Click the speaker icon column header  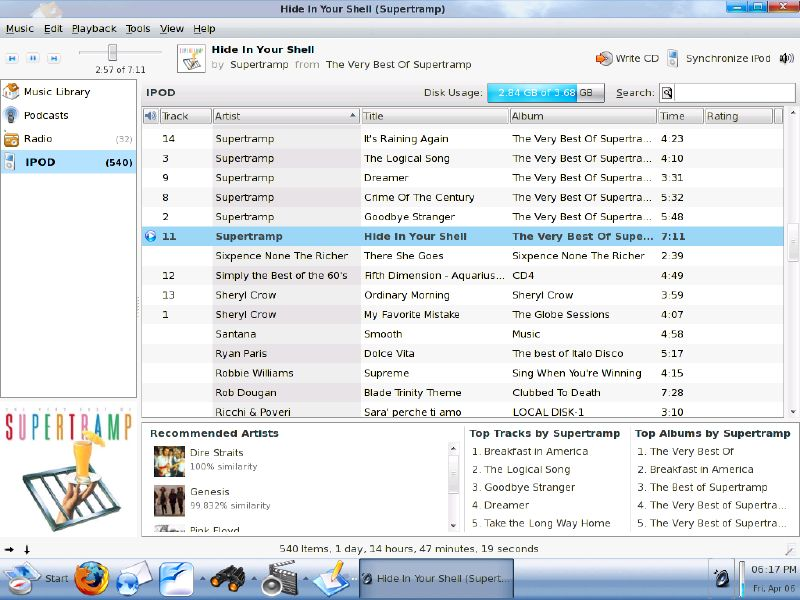tap(151, 116)
